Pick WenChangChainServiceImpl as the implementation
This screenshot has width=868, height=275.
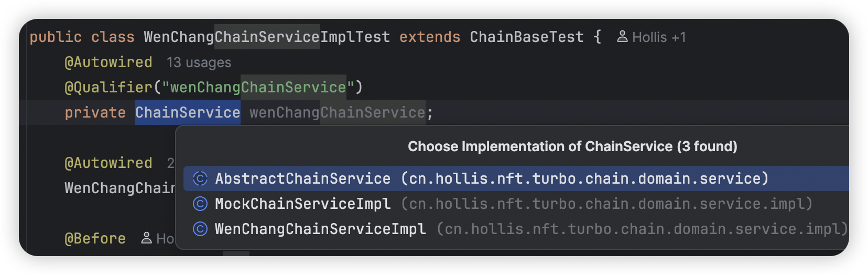(320, 229)
